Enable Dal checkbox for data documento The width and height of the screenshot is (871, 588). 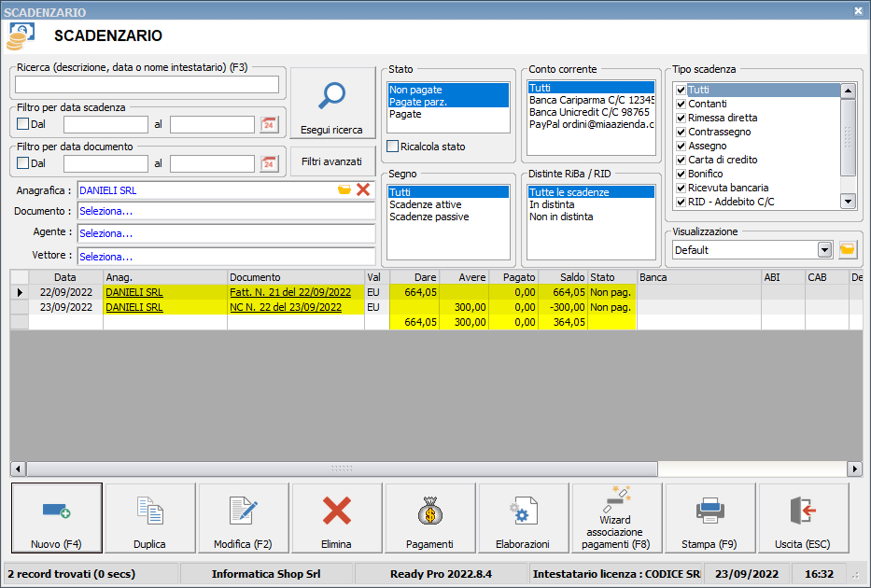click(x=22, y=163)
